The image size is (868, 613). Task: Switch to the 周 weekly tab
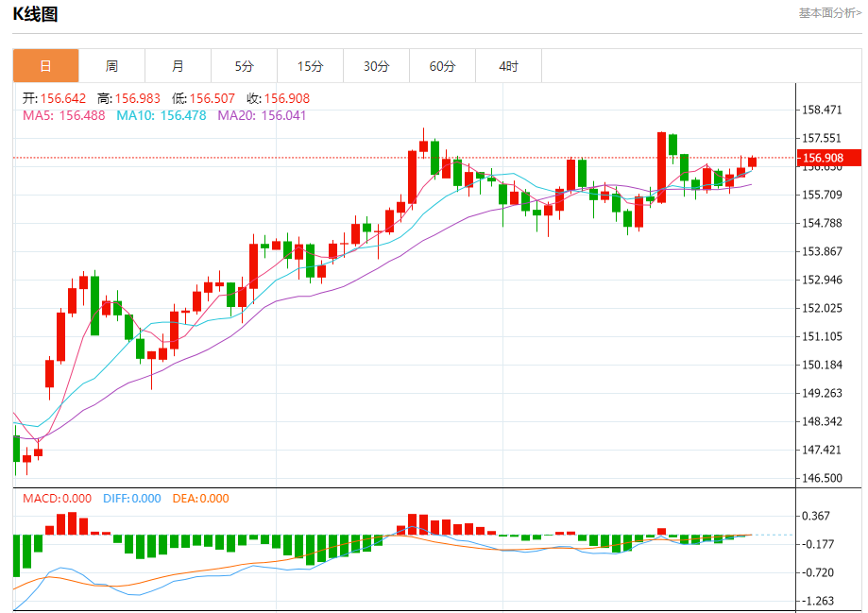pyautogui.click(x=111, y=66)
